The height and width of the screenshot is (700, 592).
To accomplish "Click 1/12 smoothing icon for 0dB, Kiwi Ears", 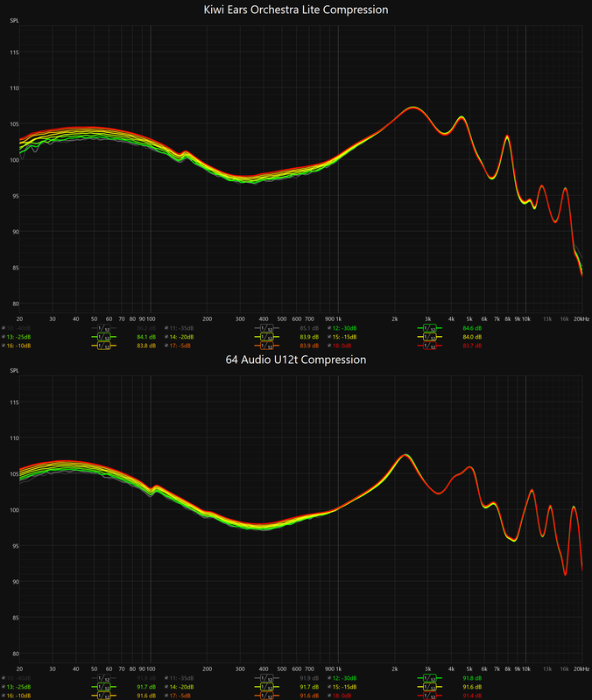I will 430,346.
